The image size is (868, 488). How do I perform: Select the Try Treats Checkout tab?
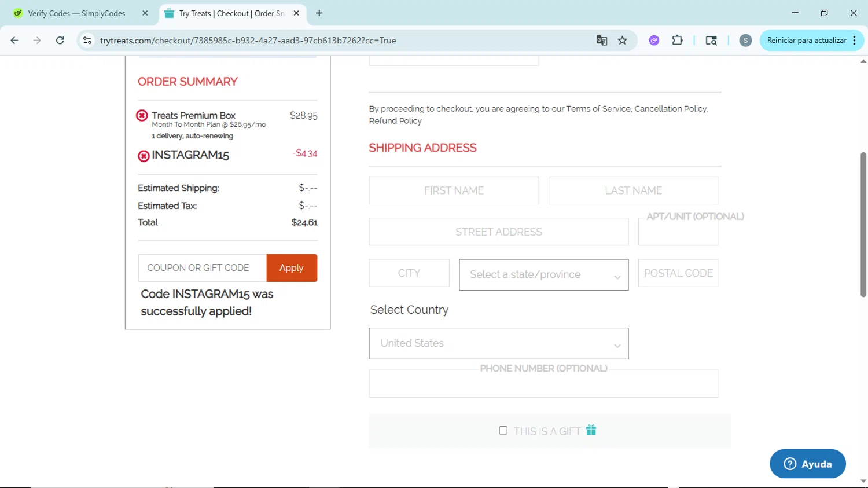click(231, 13)
